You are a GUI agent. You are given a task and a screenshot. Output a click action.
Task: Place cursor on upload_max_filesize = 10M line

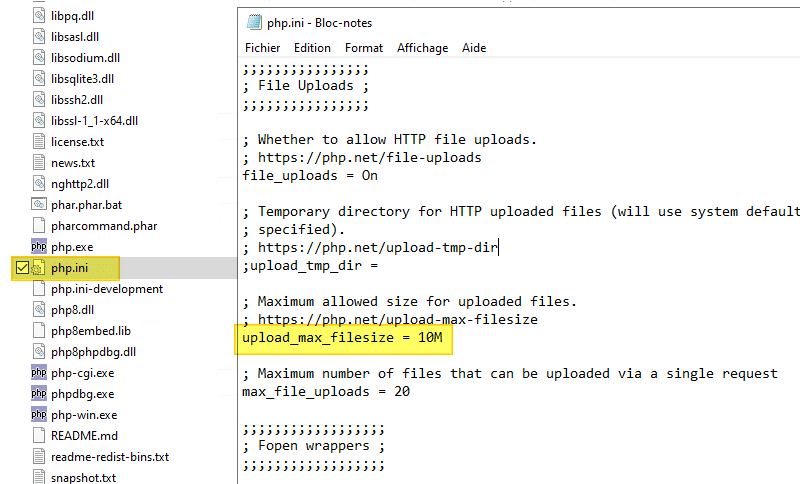point(342,338)
